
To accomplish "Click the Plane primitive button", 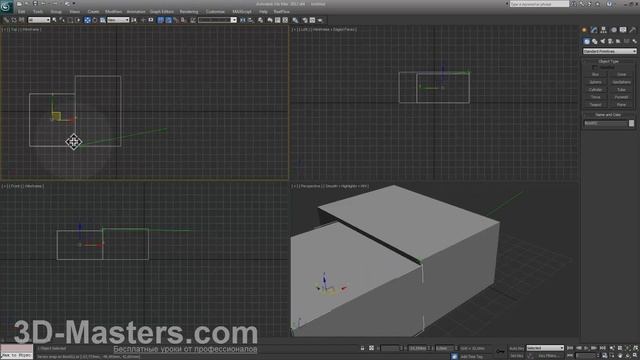I will point(621,104).
